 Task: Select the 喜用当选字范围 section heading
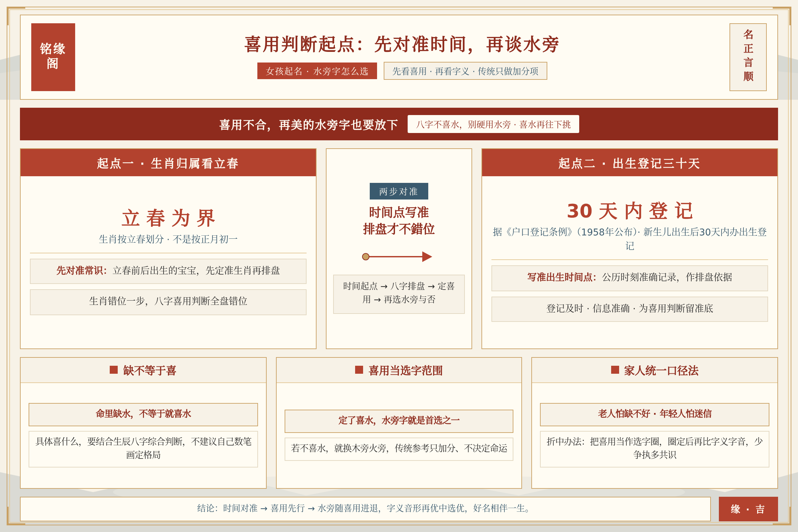coord(405,370)
